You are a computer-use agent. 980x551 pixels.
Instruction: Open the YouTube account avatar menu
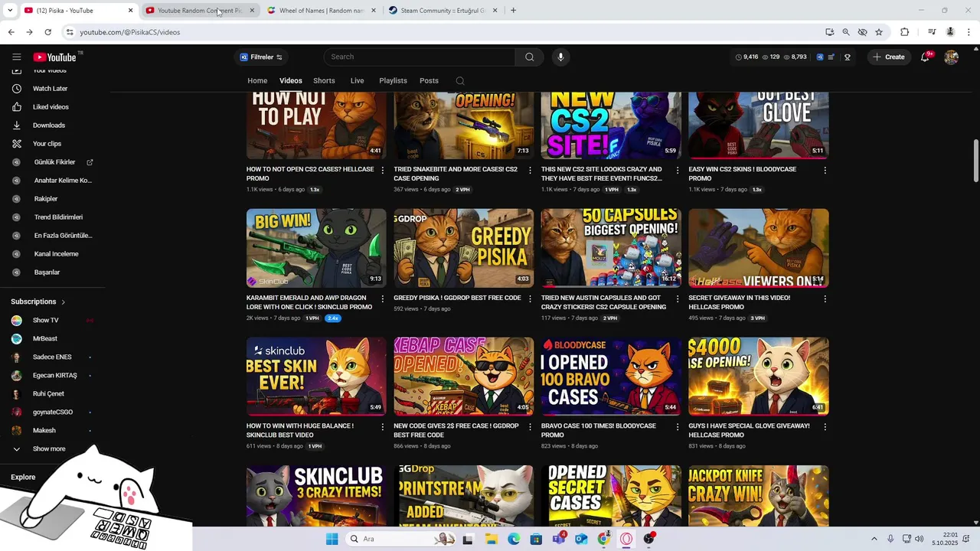point(951,57)
